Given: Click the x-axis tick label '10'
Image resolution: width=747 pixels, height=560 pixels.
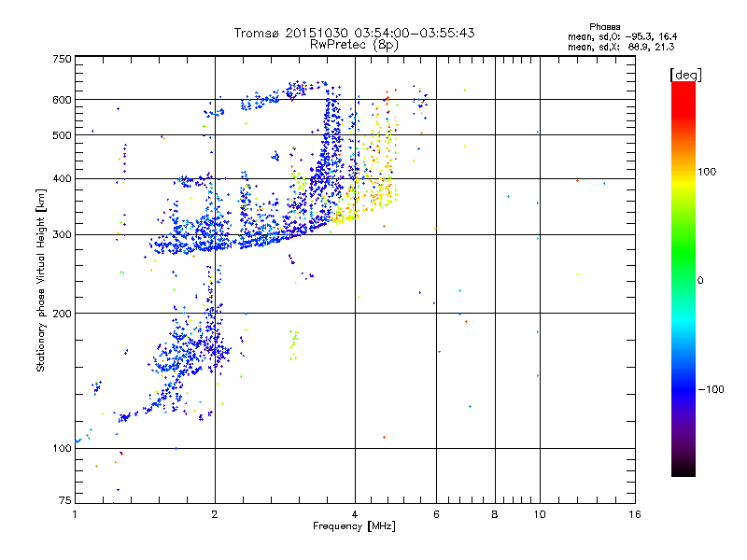Looking at the screenshot, I should pyautogui.click(x=540, y=514).
